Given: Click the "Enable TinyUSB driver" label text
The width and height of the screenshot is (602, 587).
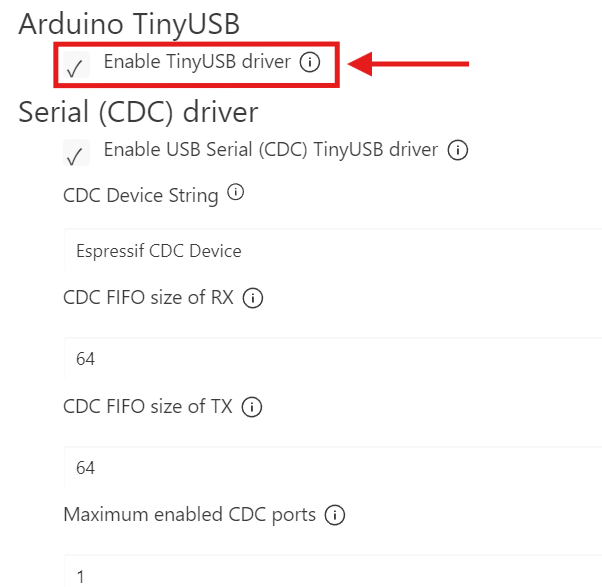Looking at the screenshot, I should pyautogui.click(x=197, y=62).
